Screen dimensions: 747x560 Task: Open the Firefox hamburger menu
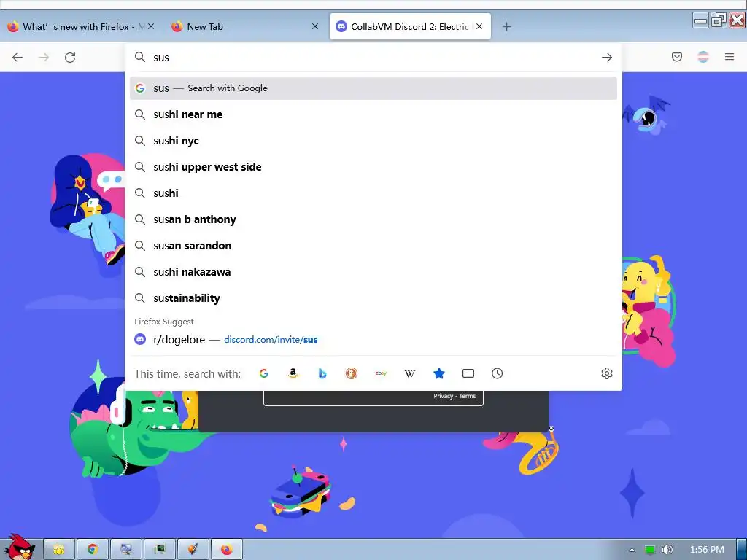729,57
